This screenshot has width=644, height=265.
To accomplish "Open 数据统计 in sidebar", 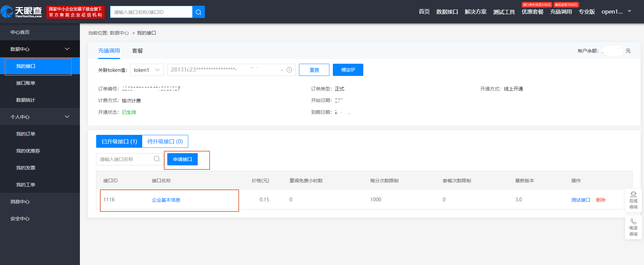I will tap(40, 100).
